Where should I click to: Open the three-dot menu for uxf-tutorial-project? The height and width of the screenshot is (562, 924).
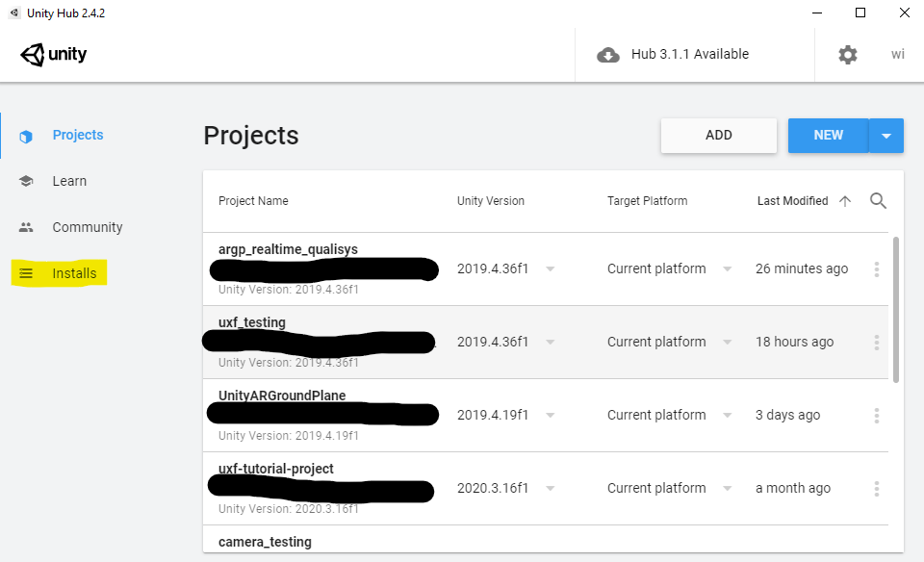tap(877, 488)
